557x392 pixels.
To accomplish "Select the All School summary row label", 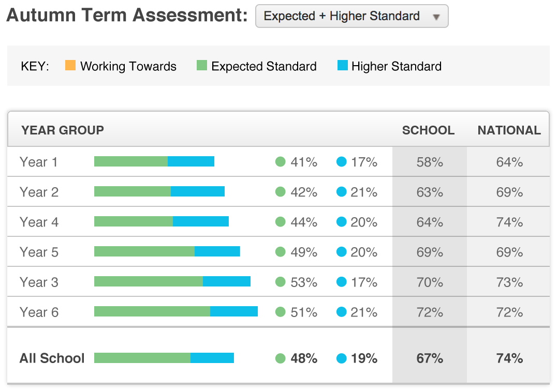I will coord(52,358).
